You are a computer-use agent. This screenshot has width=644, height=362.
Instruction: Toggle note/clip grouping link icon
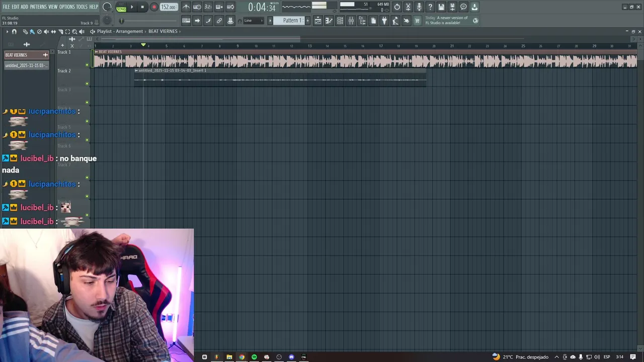point(219,21)
